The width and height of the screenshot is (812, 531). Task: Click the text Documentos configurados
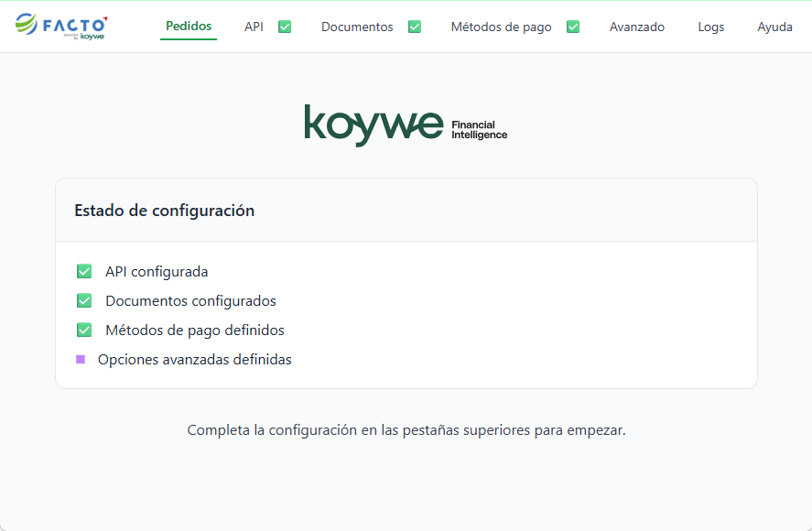pyautogui.click(x=190, y=301)
